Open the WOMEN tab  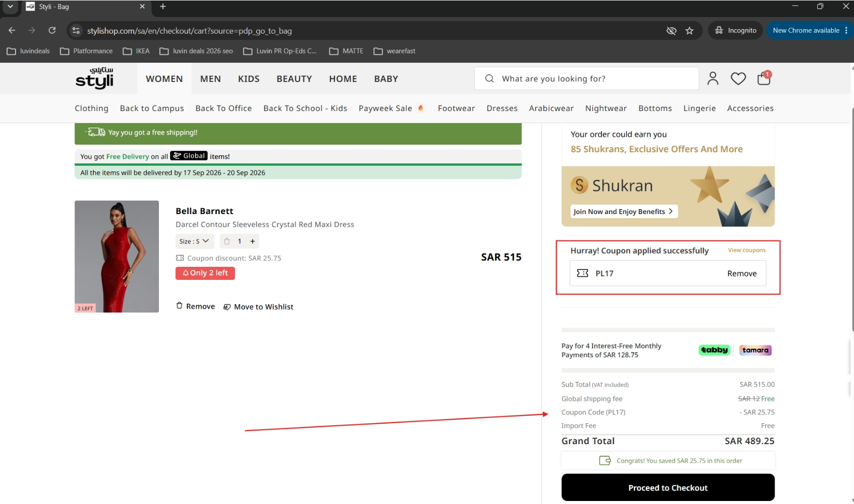coord(164,79)
